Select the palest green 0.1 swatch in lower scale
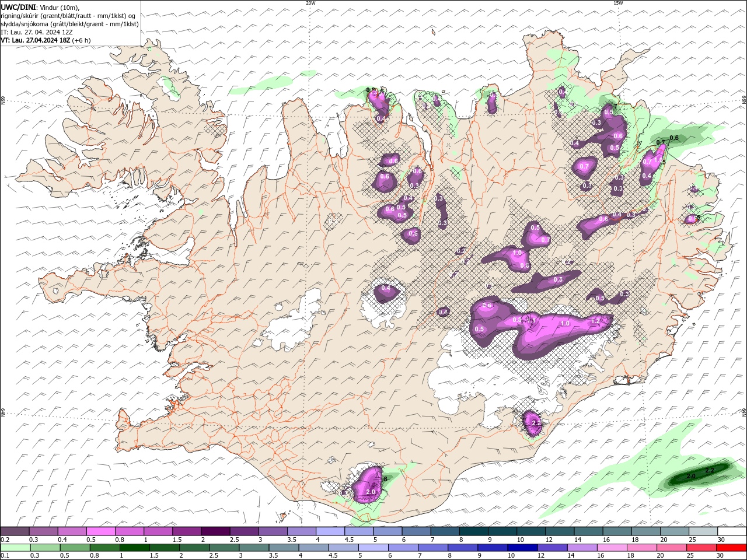747x560 pixels. click(x=15, y=548)
